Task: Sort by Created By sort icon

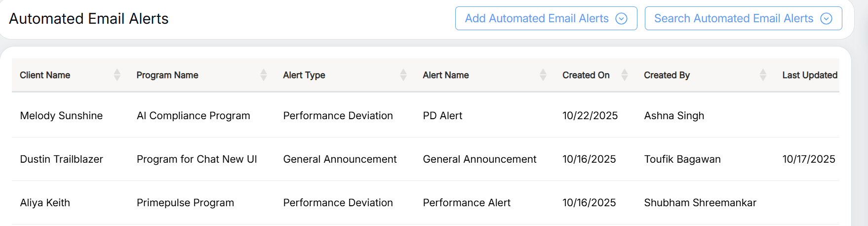Action: point(763,75)
